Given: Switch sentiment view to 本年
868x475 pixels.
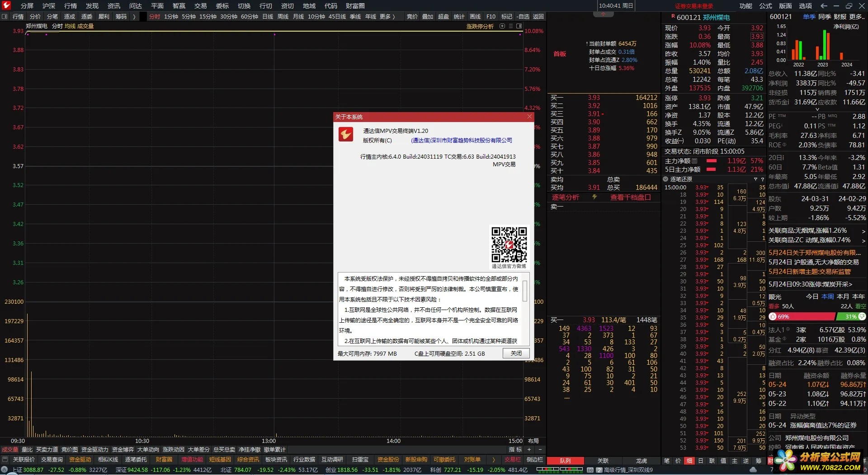Looking at the screenshot, I should click(859, 296).
